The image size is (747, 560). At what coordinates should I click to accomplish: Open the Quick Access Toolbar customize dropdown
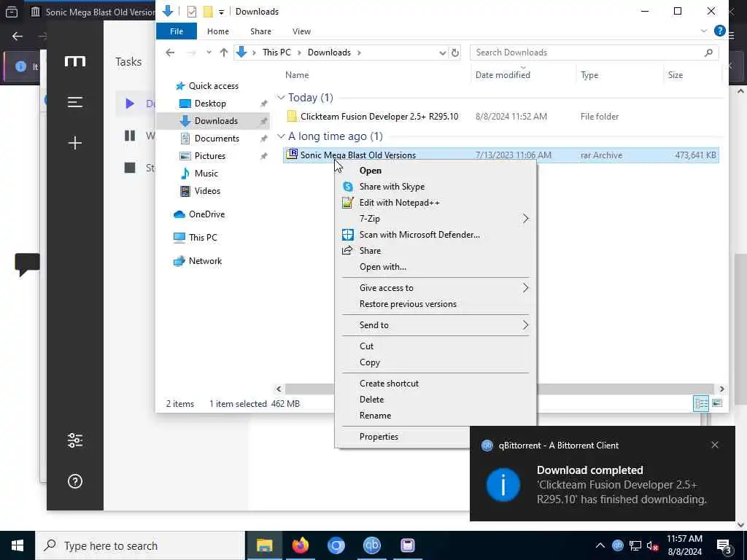[x=221, y=12]
